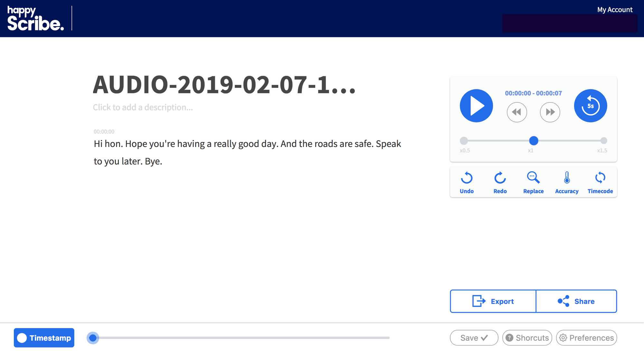Screen dimensions: 644x352
Task: Click the description placeholder field
Action: [x=143, y=107]
